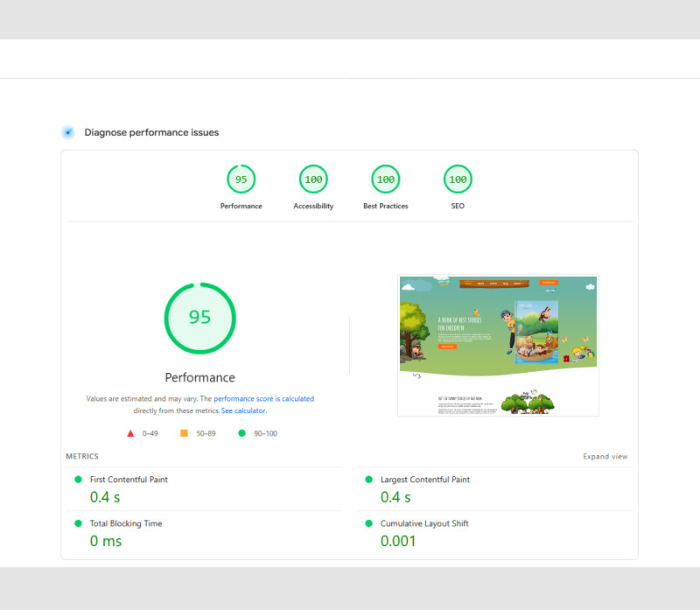Switch to the Performance section header

199,377
